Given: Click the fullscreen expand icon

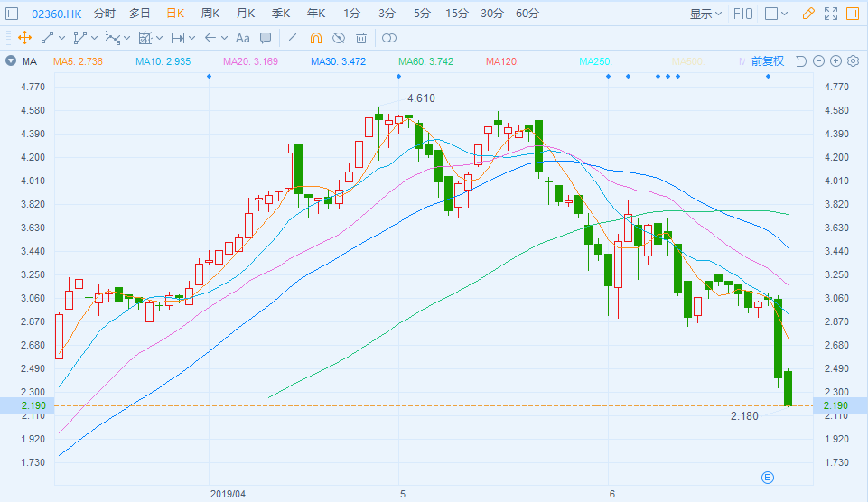Looking at the screenshot, I should tap(830, 14).
